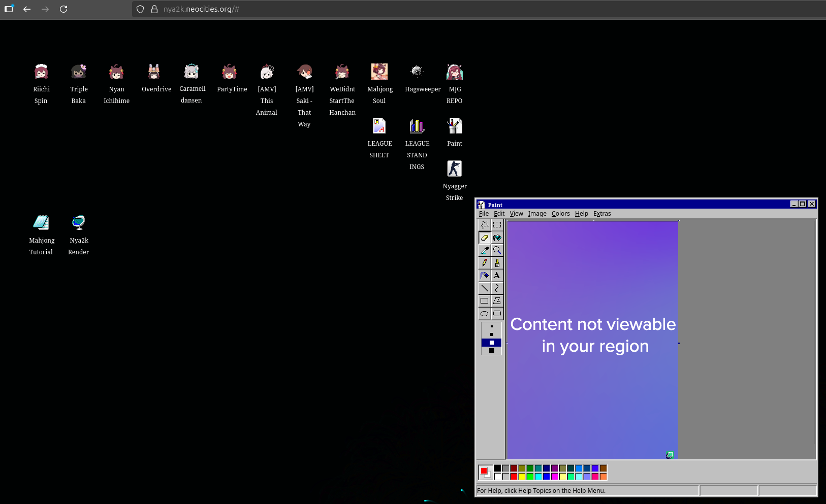
Task: Choose the Brush tool in Paint
Action: [497, 263]
